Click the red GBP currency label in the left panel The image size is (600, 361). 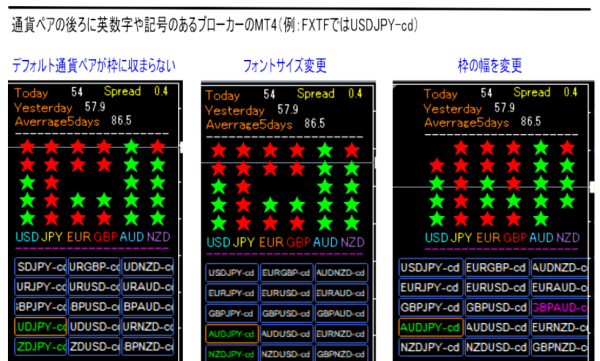105,237
